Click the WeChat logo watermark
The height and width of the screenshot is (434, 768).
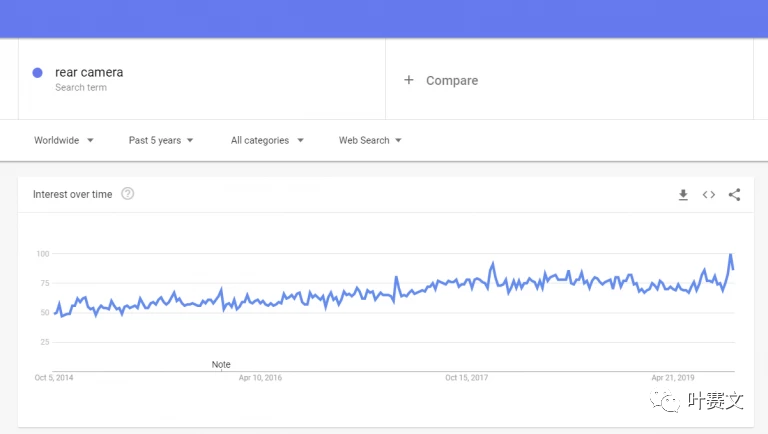(665, 402)
